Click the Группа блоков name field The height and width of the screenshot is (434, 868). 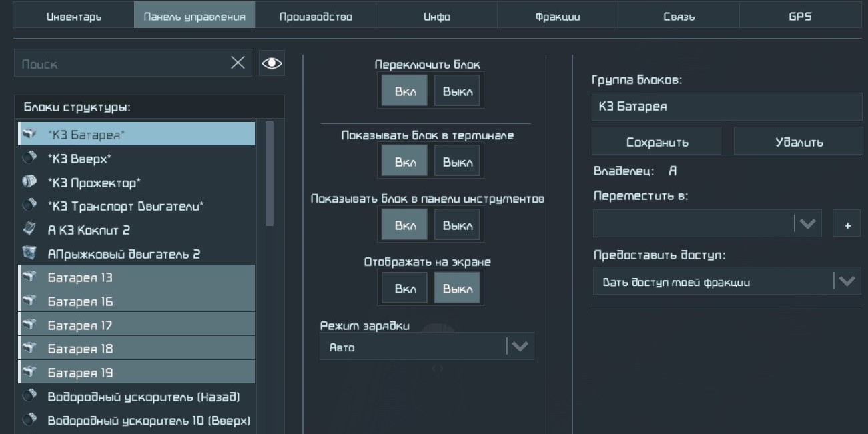pos(727,107)
